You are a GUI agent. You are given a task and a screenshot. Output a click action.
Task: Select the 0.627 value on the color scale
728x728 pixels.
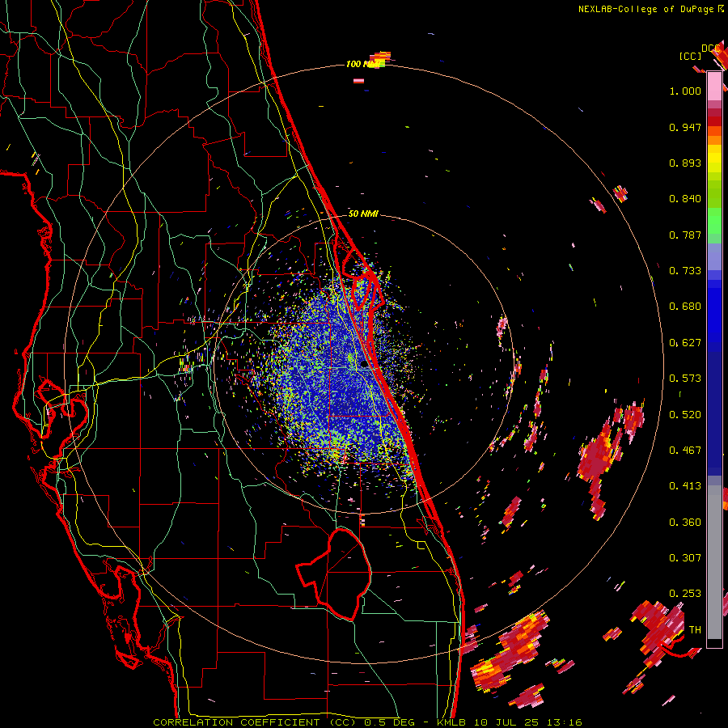(x=685, y=343)
